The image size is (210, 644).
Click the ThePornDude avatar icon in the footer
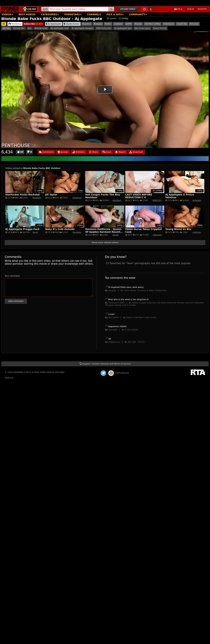click(111, 373)
